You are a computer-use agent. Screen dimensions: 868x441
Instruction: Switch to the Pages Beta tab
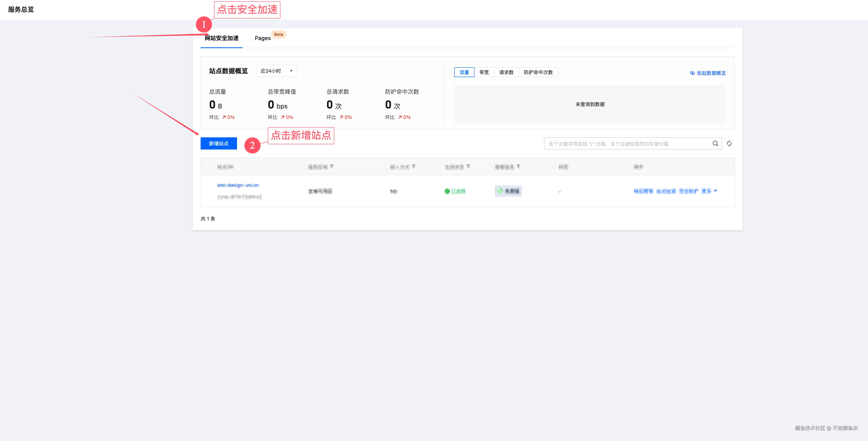(263, 38)
